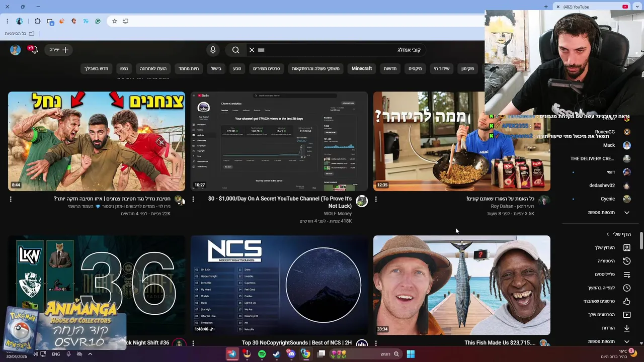Screen dimensions: 644x362
Task: Open options menu for paratroopers vs Nahal video
Action: (x=11, y=199)
